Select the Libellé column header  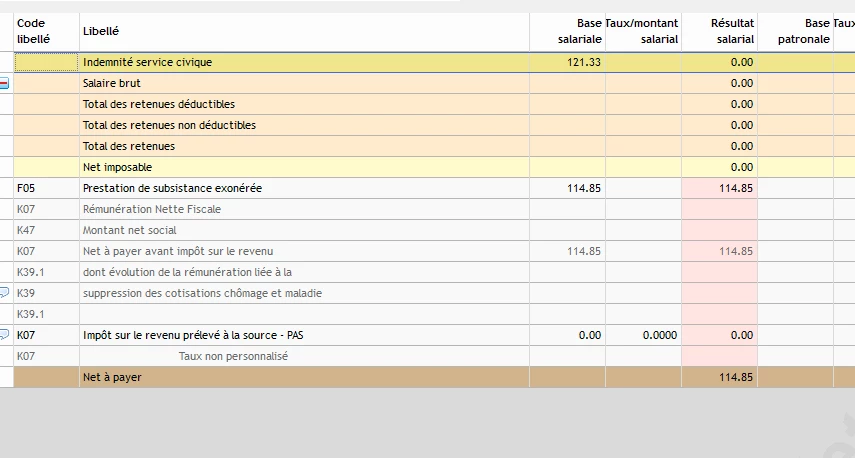304,31
